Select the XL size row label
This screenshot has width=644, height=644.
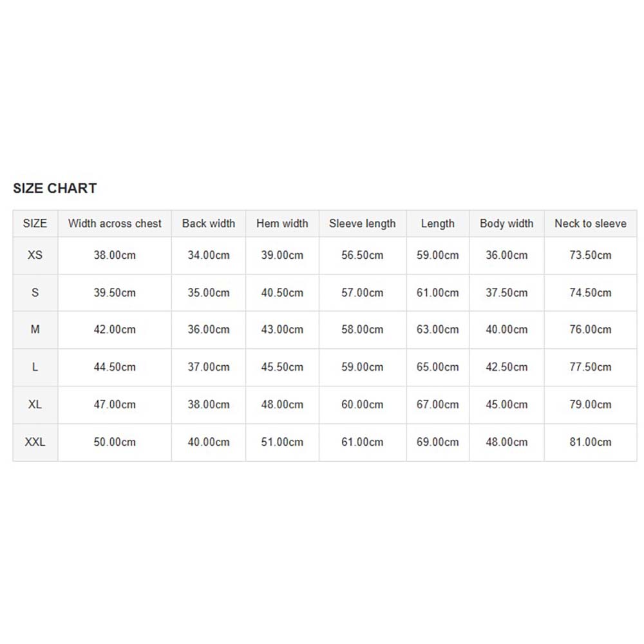click(x=35, y=404)
